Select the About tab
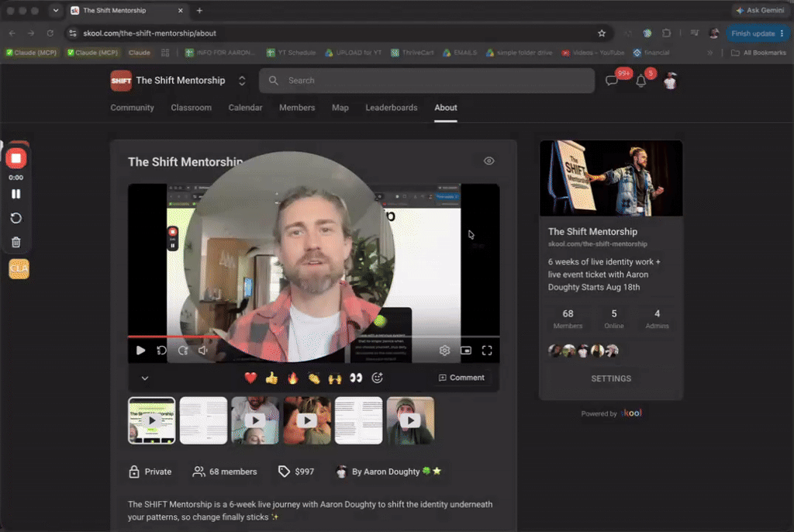This screenshot has width=794, height=532. point(446,108)
